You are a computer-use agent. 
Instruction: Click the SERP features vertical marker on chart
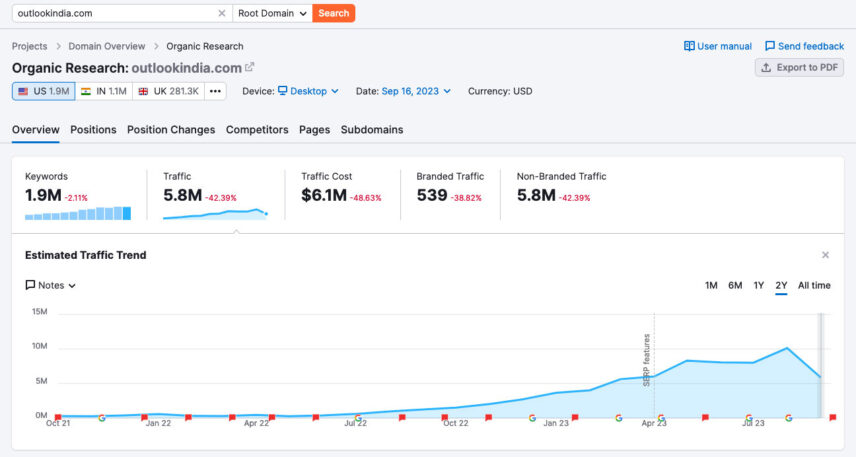coord(647,360)
